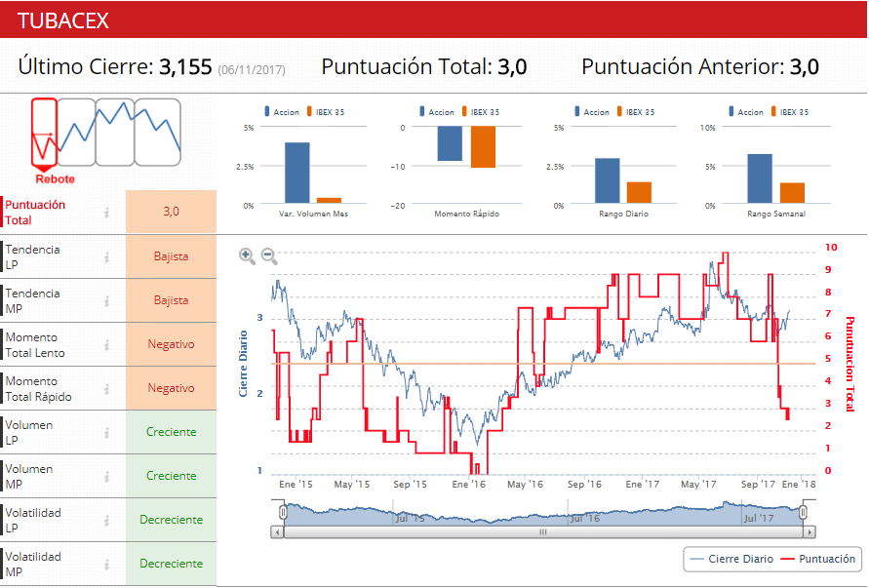Toggle IBEX 35 legend in Rango Semanal chart
The image size is (869, 588).
pyautogui.click(x=790, y=112)
